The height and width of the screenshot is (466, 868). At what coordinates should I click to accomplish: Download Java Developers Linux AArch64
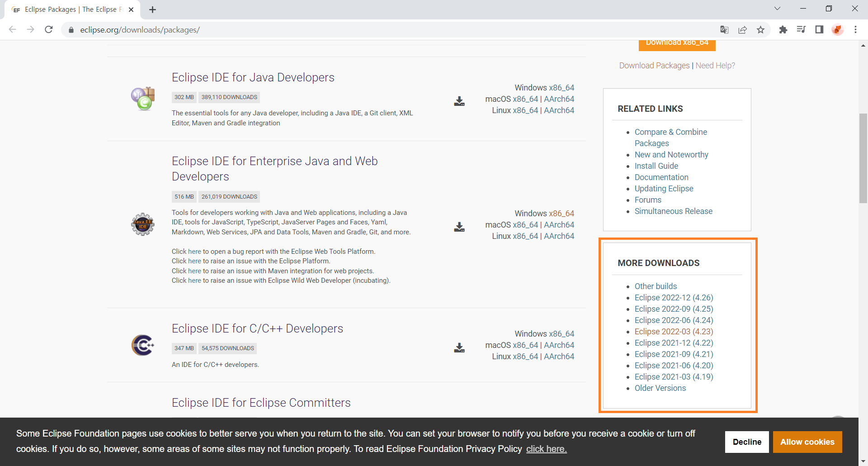pos(559,110)
